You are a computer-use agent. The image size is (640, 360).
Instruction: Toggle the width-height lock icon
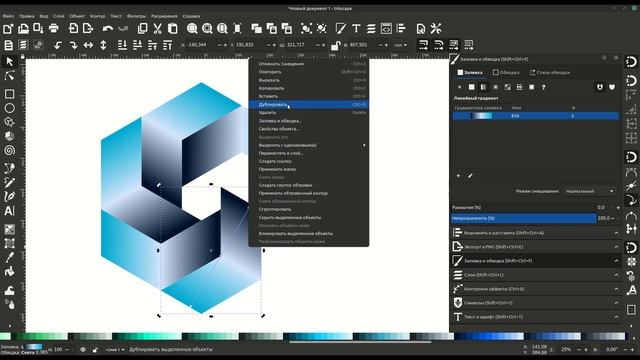pos(335,45)
